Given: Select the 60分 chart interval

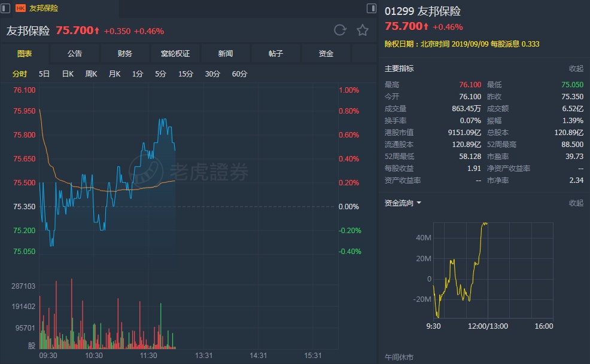Looking at the screenshot, I should pyautogui.click(x=239, y=74).
